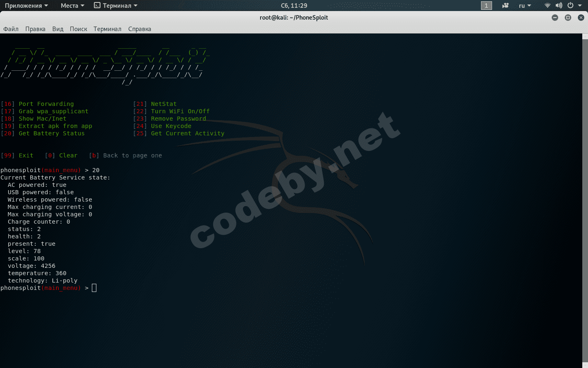The image size is (588, 368).
Task: Maximize the terminal window
Action: pyautogui.click(x=568, y=18)
